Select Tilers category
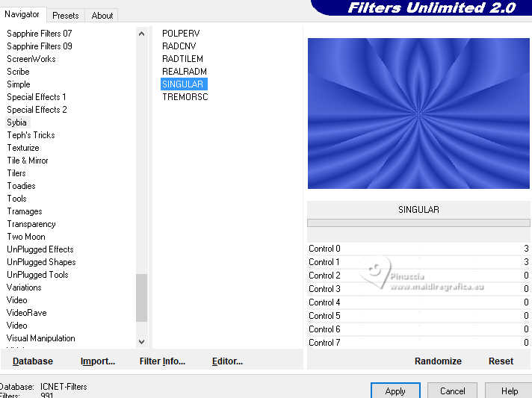Viewport: 532px width, 398px height. click(16, 173)
